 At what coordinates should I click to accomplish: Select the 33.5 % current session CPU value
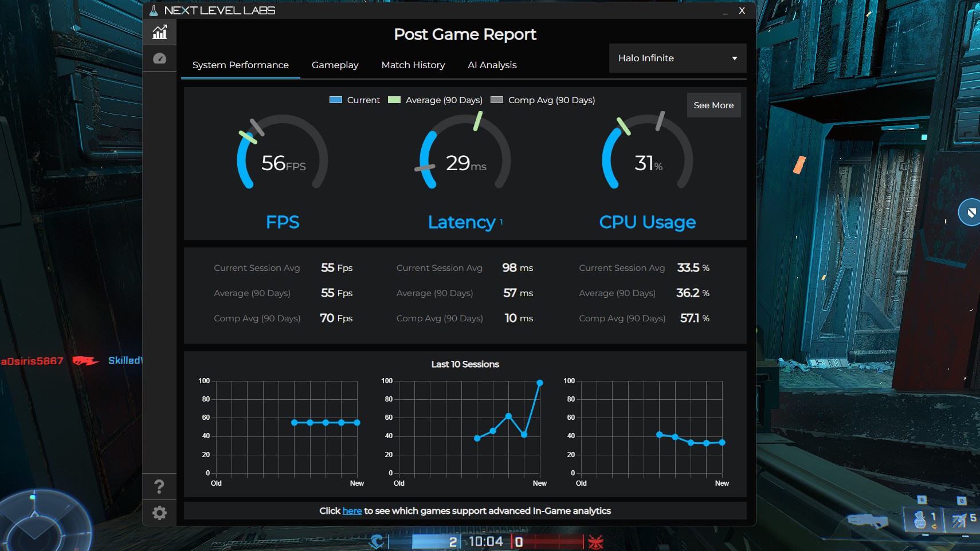click(693, 267)
